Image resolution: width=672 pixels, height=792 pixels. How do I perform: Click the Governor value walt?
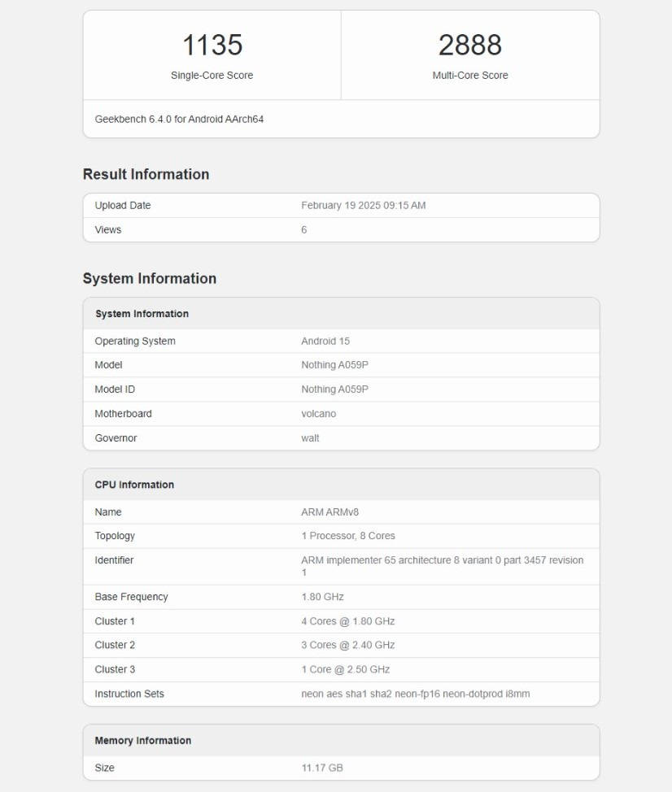point(310,438)
